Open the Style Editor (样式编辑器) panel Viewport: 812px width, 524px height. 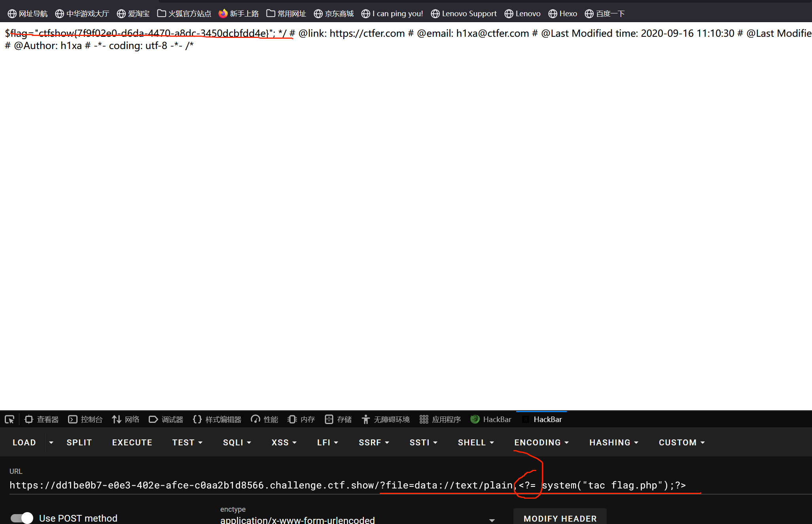217,419
